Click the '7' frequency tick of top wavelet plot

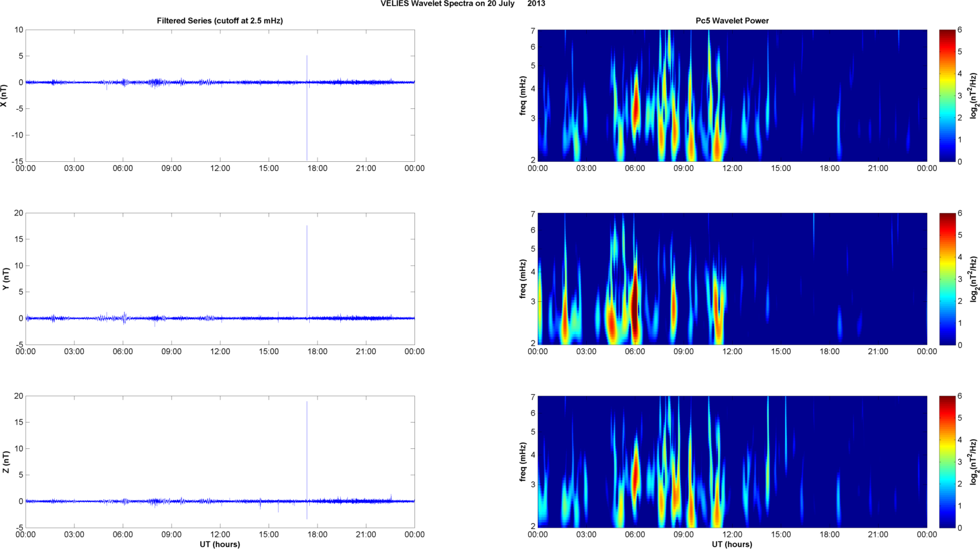[x=533, y=31]
